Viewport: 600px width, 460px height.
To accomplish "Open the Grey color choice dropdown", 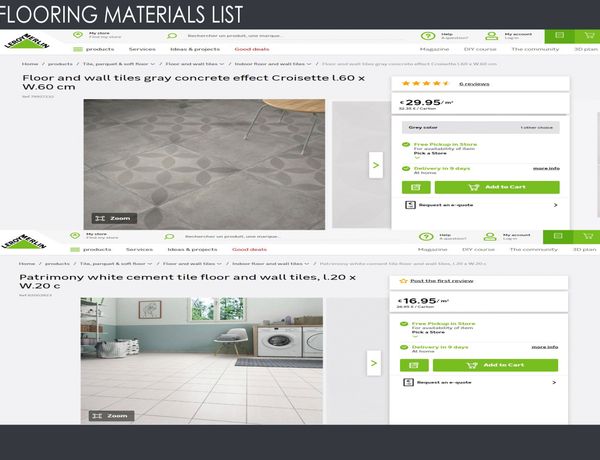I will 481,128.
